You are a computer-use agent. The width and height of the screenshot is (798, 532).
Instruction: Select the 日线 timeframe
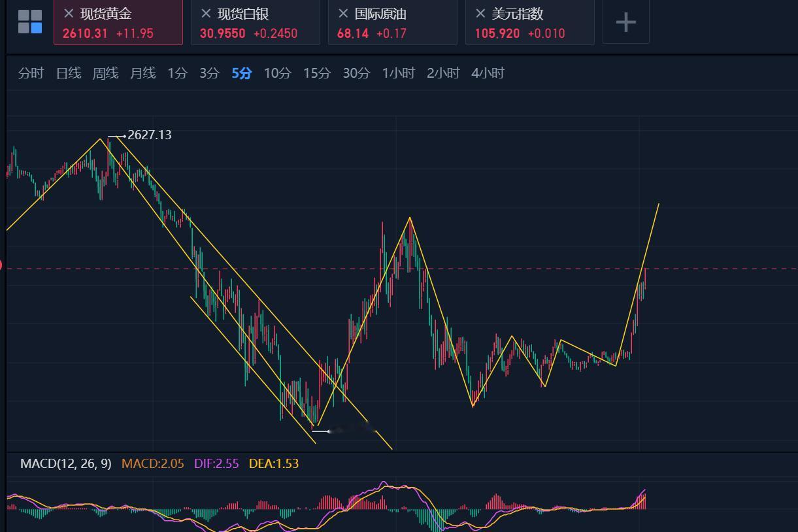point(69,73)
